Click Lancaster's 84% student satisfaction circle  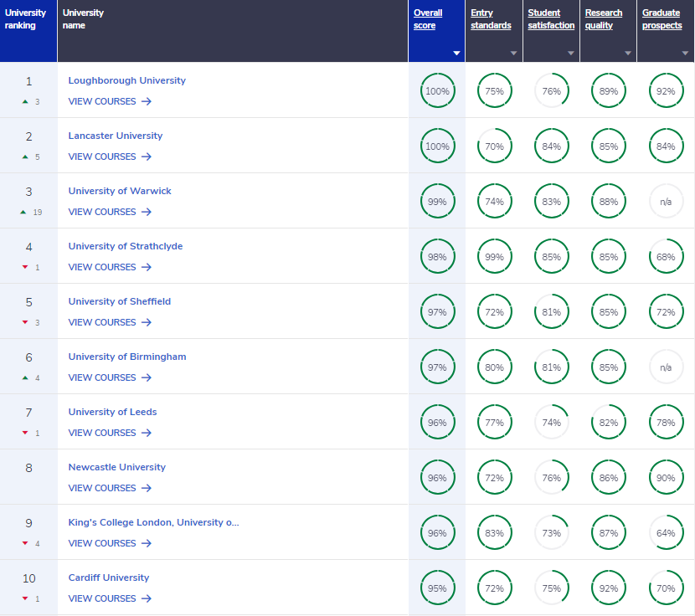point(551,146)
